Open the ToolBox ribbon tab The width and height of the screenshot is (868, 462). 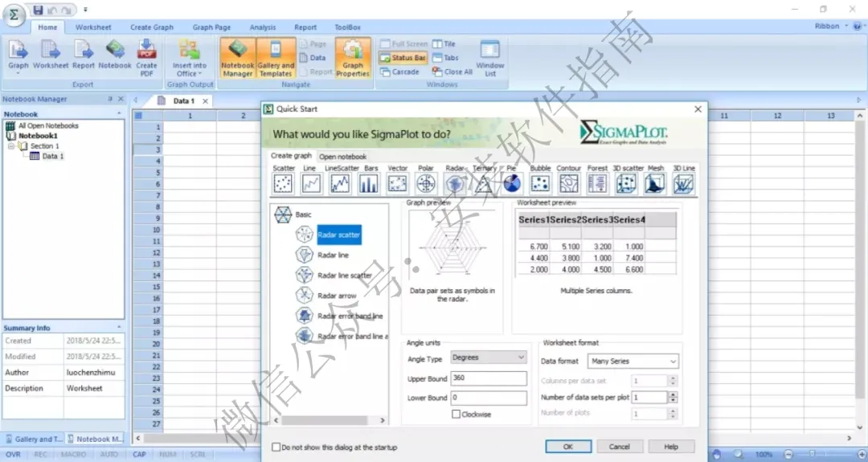tap(347, 27)
